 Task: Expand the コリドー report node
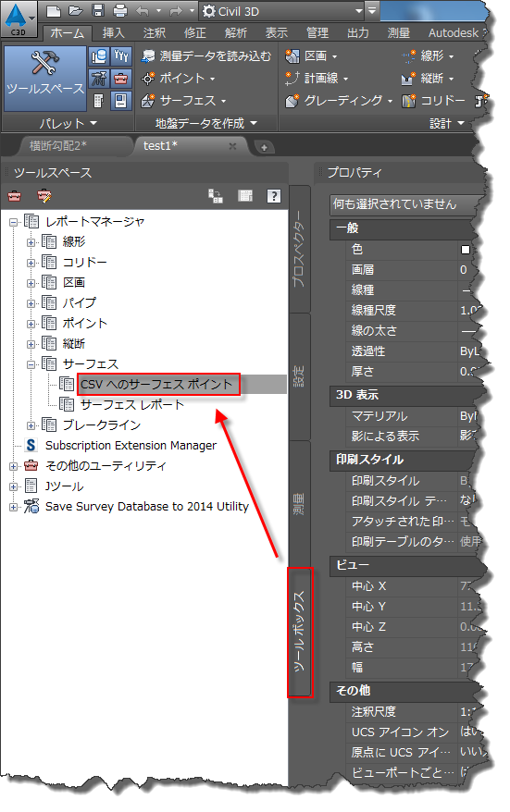(31, 263)
